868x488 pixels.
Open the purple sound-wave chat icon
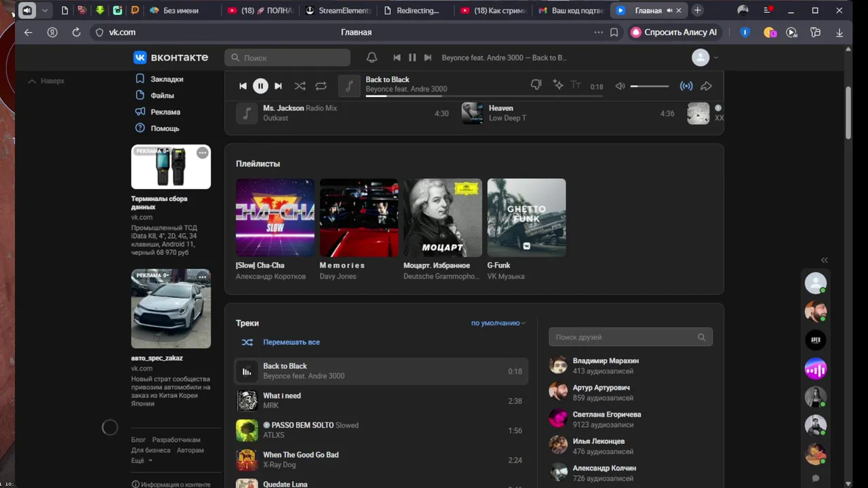pyautogui.click(x=816, y=369)
